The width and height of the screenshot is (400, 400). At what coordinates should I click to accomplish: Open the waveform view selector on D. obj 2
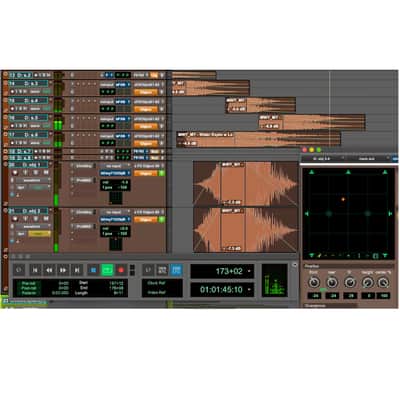[32, 227]
